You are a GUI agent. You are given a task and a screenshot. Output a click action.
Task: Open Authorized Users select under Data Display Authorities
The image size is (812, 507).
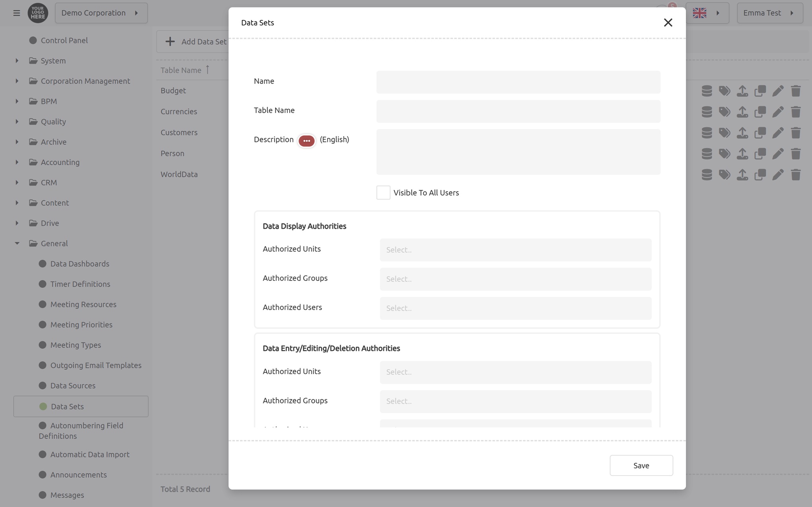[x=515, y=308]
